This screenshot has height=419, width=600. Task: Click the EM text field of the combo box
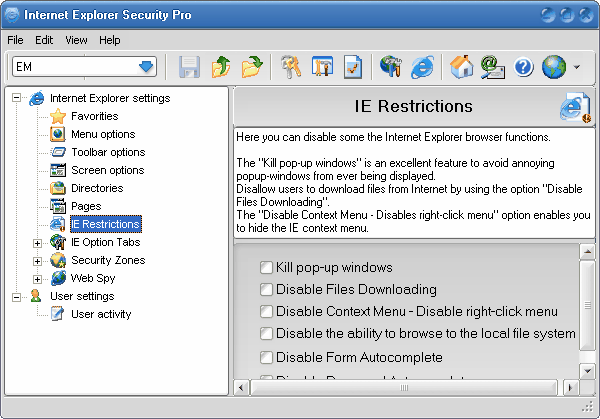(x=75, y=67)
